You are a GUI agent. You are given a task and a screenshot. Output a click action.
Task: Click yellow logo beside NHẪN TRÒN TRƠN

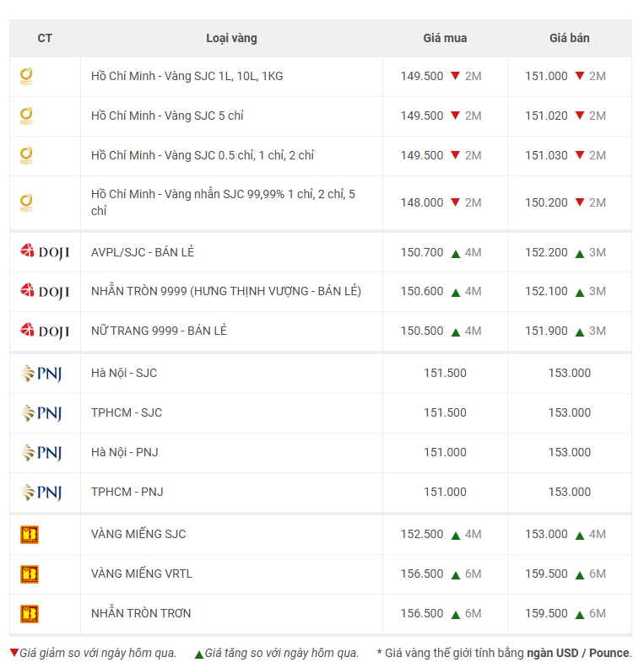(x=30, y=613)
